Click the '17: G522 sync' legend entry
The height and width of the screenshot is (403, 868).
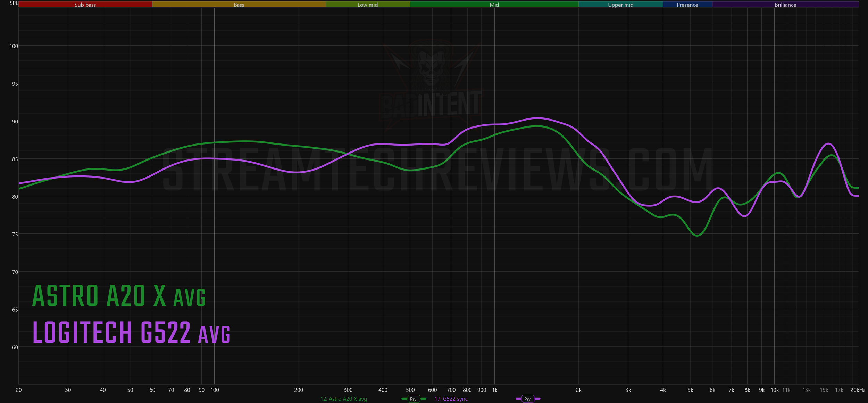(x=451, y=399)
